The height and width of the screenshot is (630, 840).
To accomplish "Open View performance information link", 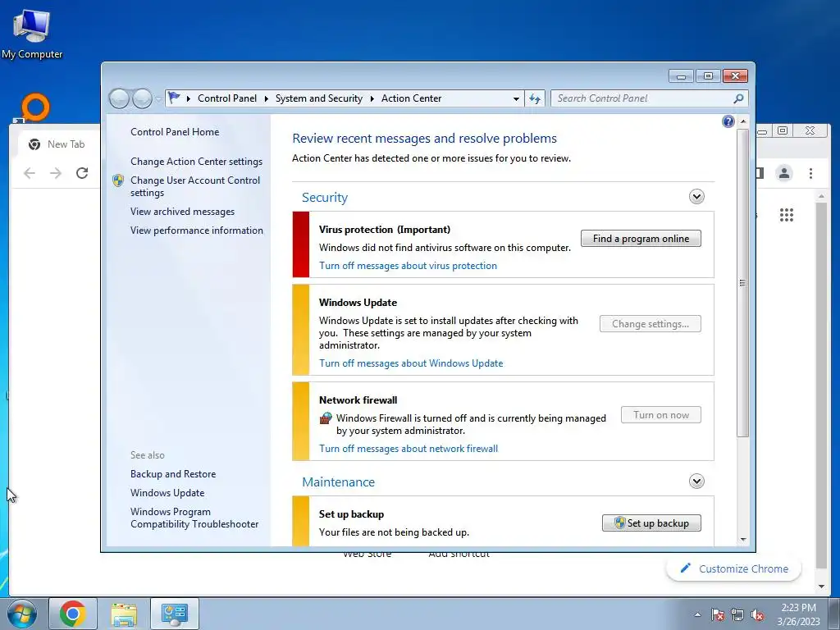I will (197, 231).
